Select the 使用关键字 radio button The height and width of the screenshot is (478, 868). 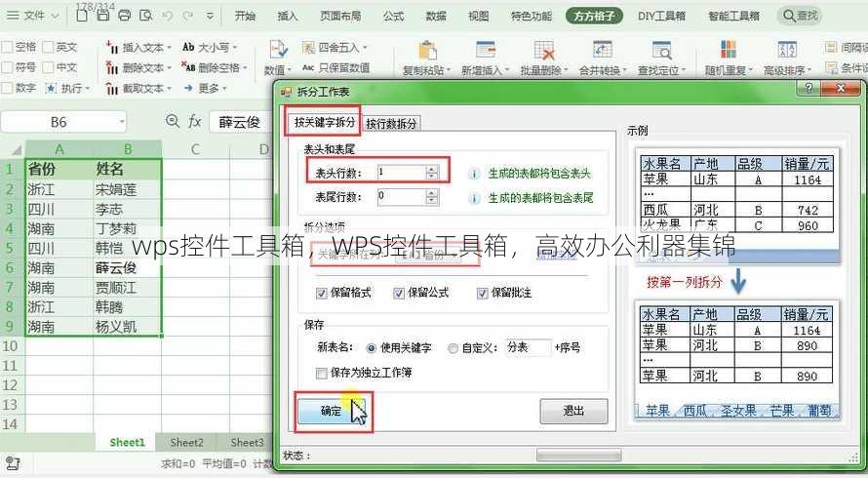371,348
